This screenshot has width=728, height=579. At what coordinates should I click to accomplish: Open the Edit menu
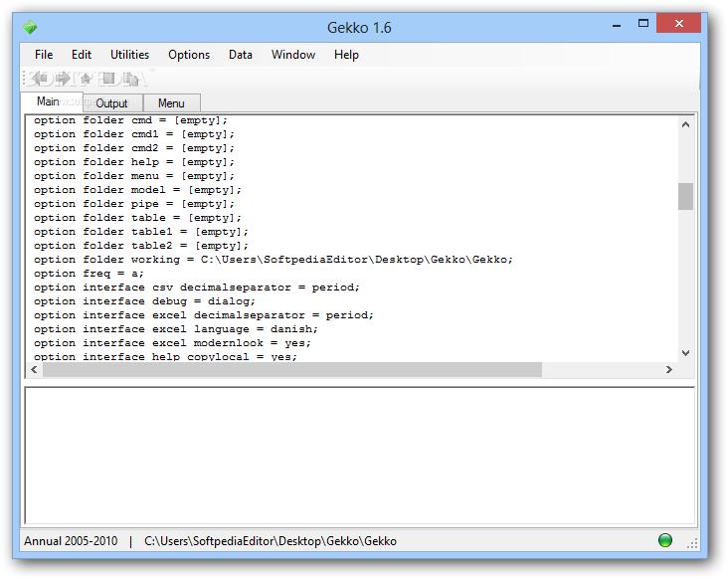82,55
